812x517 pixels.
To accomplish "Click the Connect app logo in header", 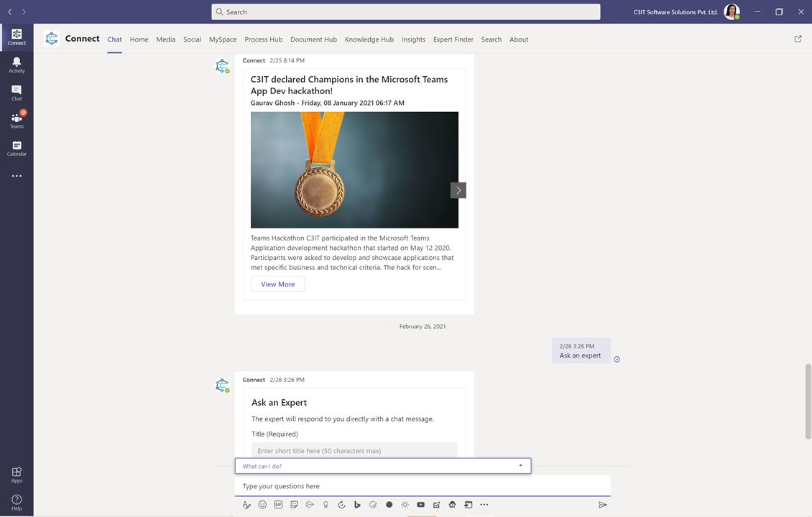I will pos(51,39).
